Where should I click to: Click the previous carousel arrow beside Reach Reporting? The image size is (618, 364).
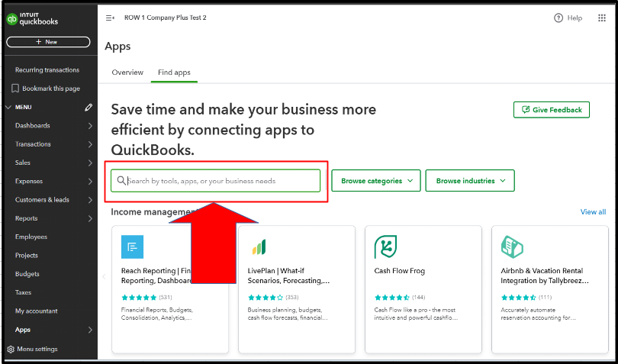click(x=105, y=276)
